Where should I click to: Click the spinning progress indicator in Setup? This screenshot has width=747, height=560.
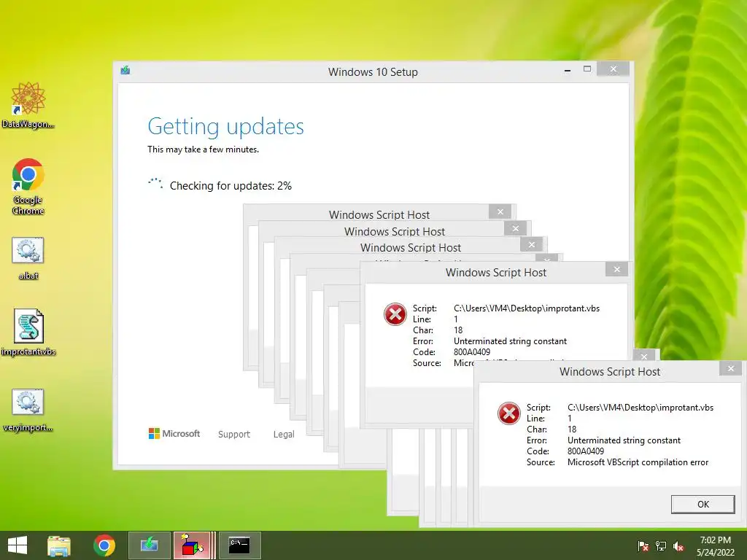click(x=155, y=184)
